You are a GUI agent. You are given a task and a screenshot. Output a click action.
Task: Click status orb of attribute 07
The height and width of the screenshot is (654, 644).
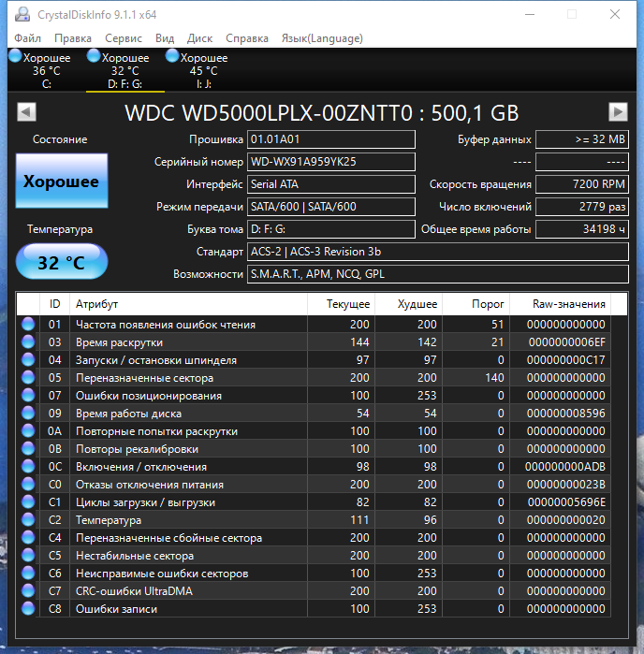pos(28,396)
